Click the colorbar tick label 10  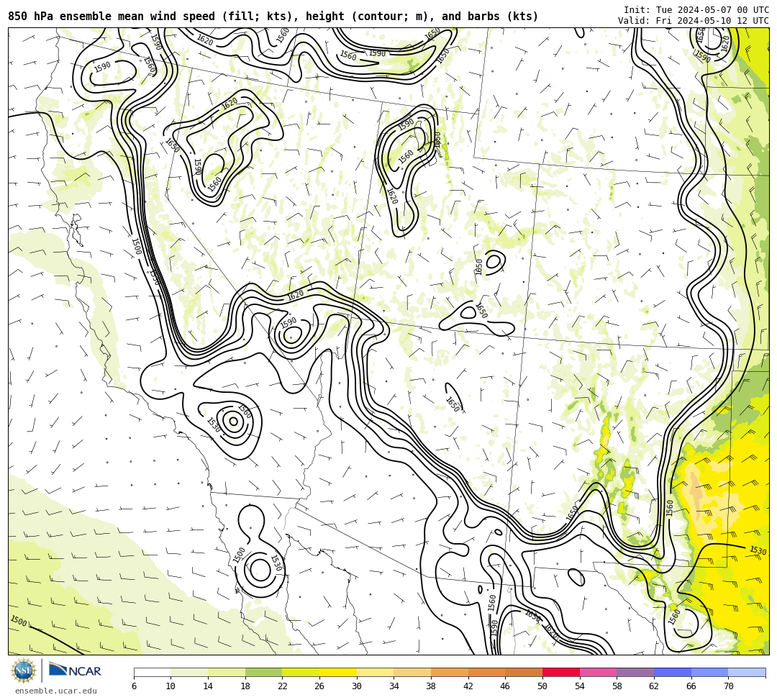click(x=171, y=686)
